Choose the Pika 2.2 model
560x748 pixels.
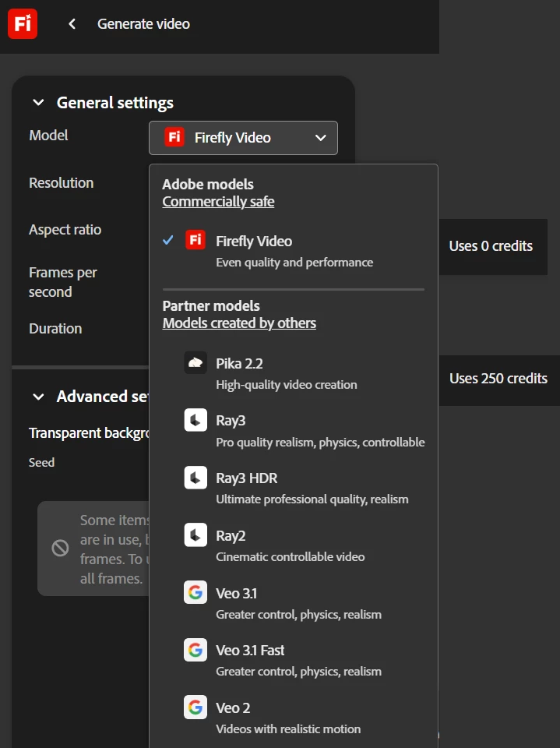[294, 373]
